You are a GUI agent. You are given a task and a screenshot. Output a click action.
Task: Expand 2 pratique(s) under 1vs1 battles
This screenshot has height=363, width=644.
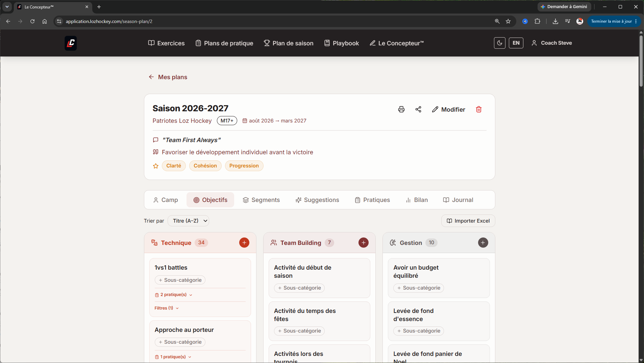[x=174, y=295]
